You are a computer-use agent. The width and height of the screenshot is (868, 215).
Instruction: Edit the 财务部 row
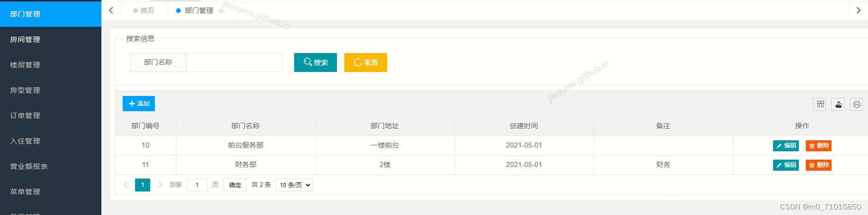785,165
